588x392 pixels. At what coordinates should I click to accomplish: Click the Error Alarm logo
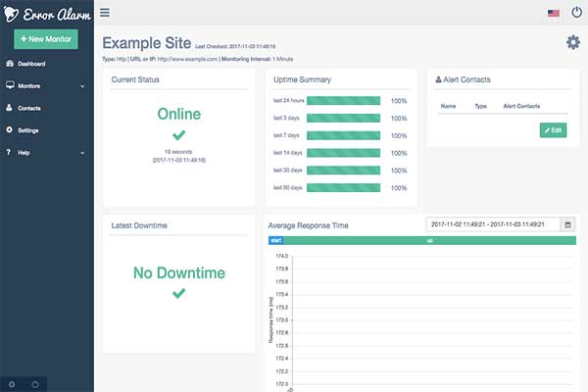click(x=47, y=15)
